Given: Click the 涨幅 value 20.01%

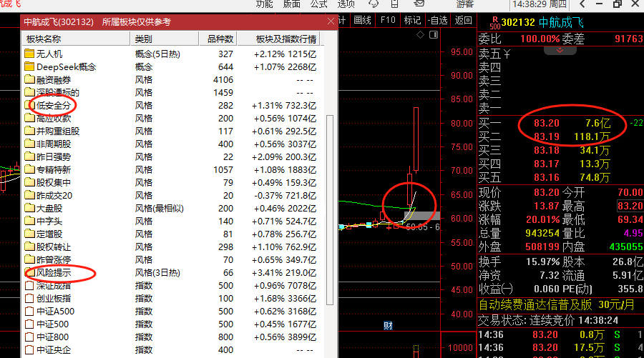Looking at the screenshot, I should coord(542,219).
